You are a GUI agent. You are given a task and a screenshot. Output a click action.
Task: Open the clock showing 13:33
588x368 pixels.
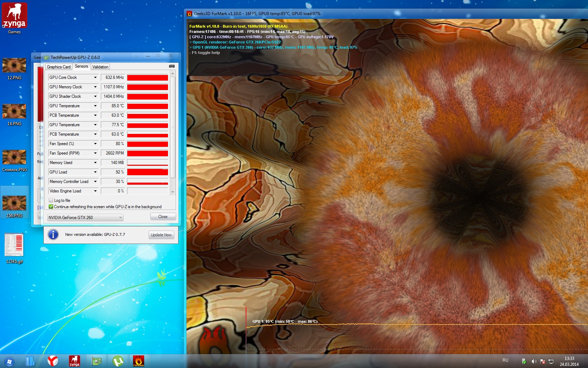tap(569, 361)
